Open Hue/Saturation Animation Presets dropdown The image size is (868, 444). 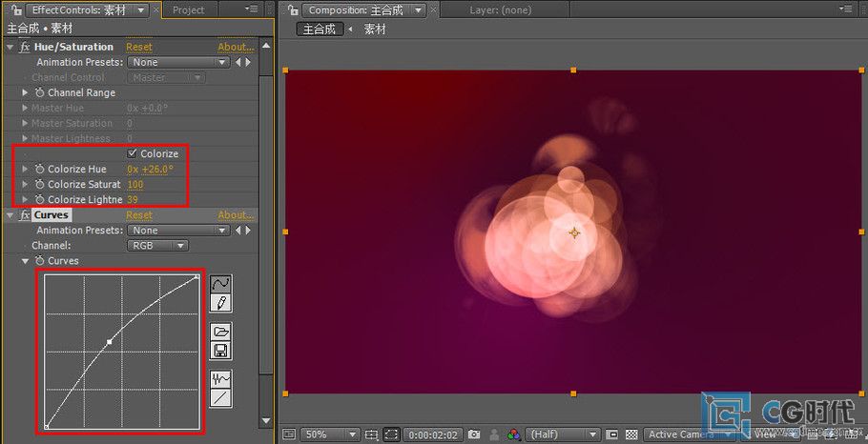[178, 63]
